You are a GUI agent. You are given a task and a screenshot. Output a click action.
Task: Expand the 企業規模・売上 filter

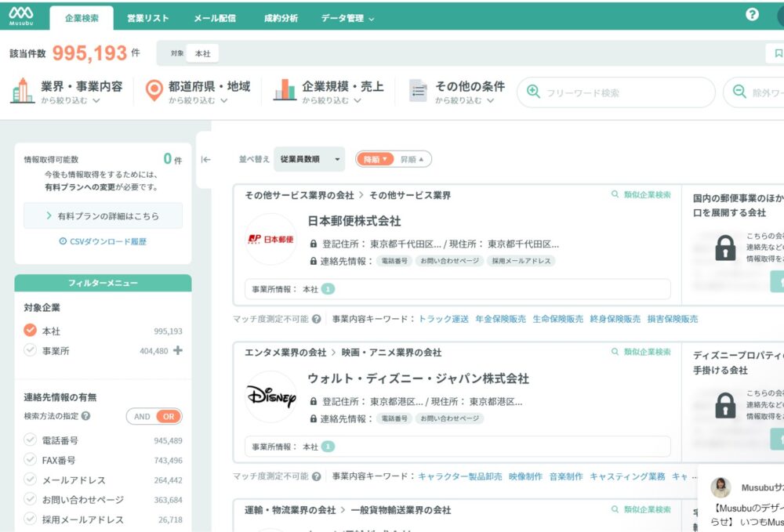coord(343,92)
